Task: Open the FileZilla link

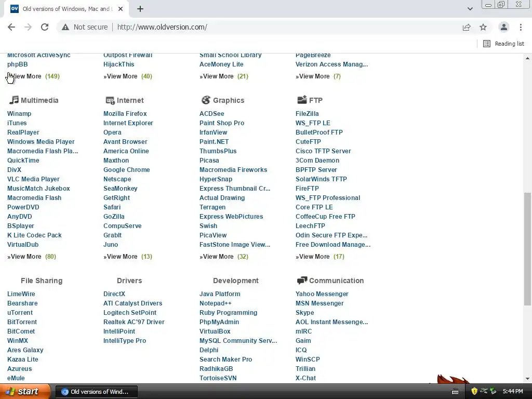Action: tap(307, 114)
